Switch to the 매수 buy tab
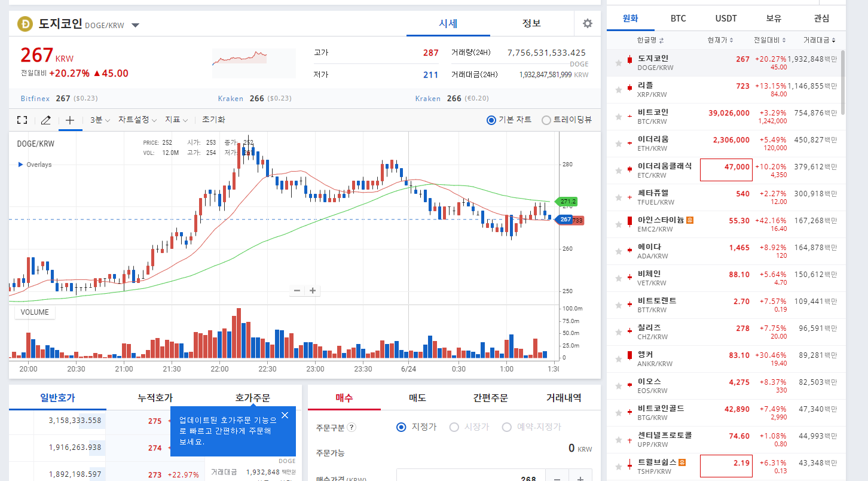 [344, 397]
